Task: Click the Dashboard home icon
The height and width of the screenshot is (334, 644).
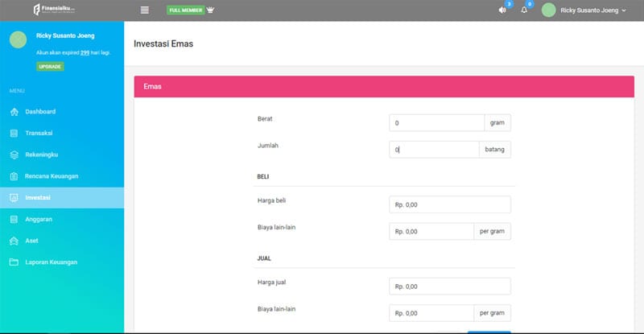Action: click(x=14, y=112)
